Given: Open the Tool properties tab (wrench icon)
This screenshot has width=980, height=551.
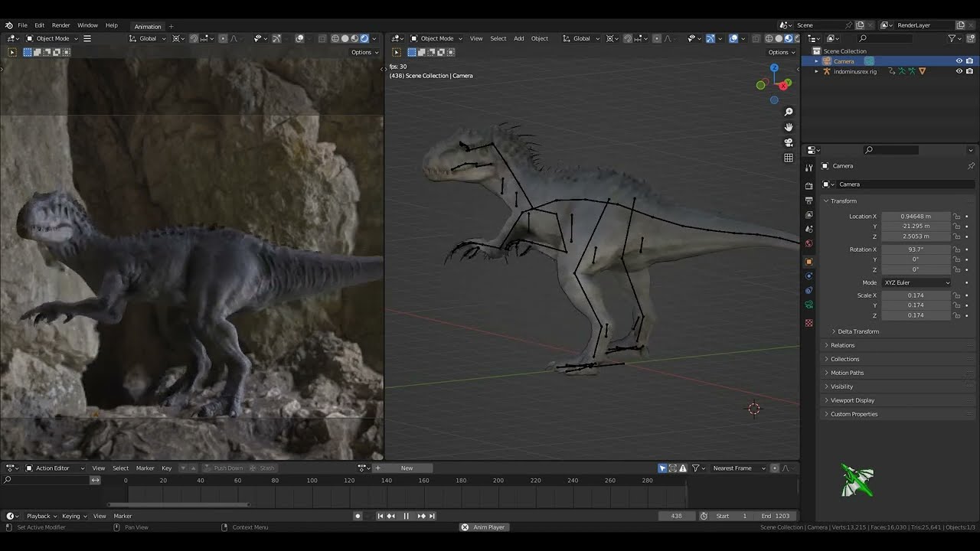Looking at the screenshot, I should [809, 168].
